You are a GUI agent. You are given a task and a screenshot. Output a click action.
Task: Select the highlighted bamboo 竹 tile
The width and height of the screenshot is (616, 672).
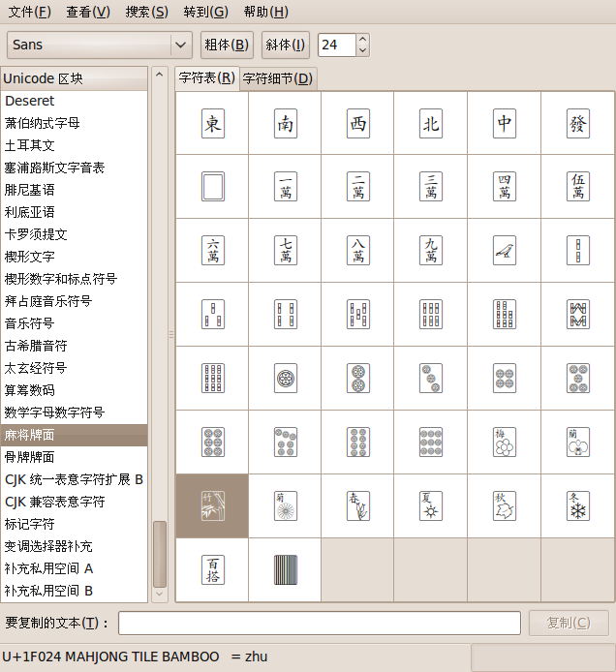pos(213,506)
